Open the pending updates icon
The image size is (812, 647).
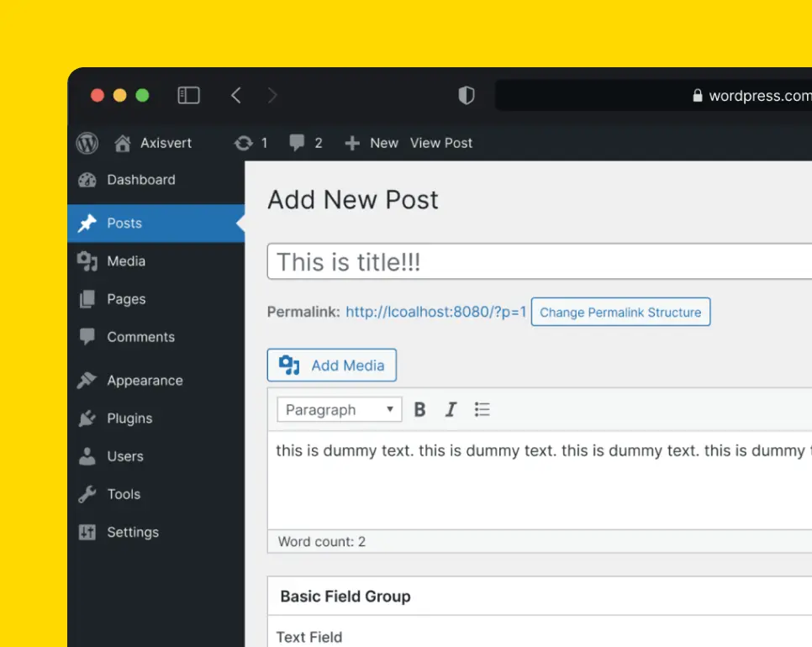pos(244,143)
